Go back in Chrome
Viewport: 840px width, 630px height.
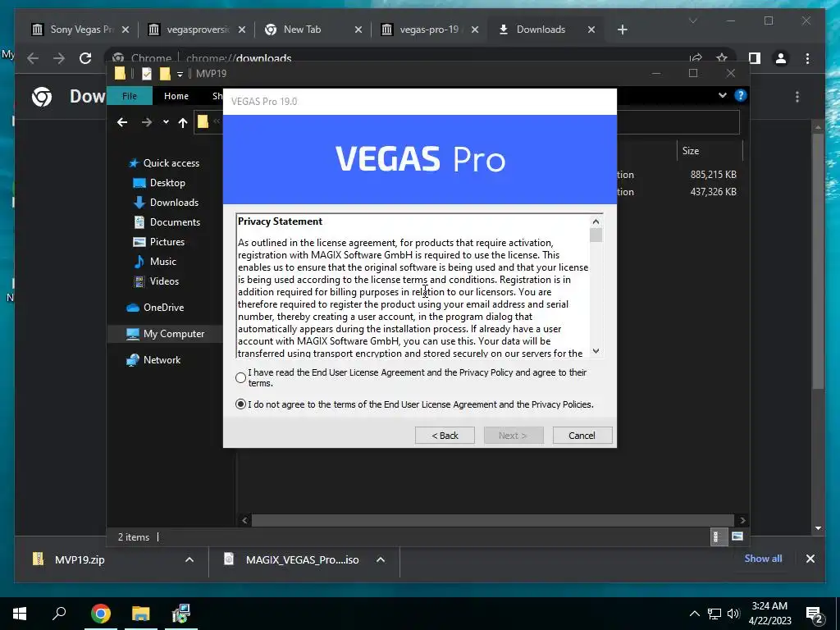pos(33,58)
